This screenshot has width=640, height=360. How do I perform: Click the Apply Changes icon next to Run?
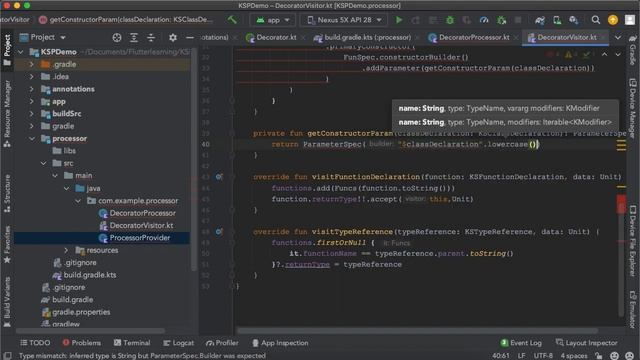[416, 20]
